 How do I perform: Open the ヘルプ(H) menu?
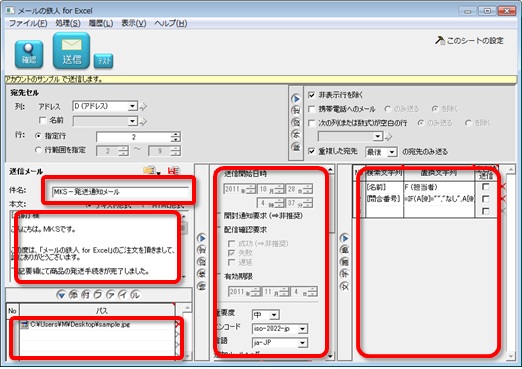170,23
